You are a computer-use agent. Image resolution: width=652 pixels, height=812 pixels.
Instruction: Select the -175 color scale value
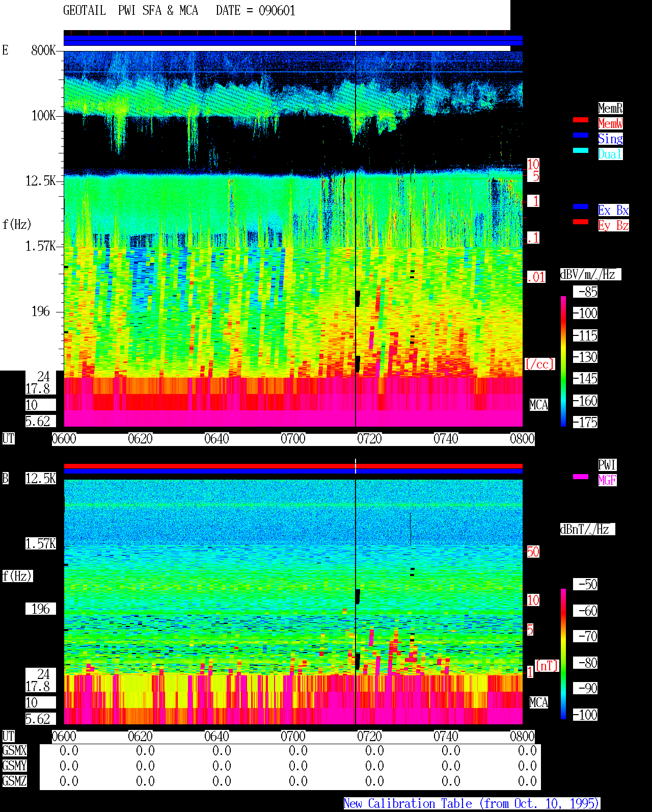pos(585,422)
